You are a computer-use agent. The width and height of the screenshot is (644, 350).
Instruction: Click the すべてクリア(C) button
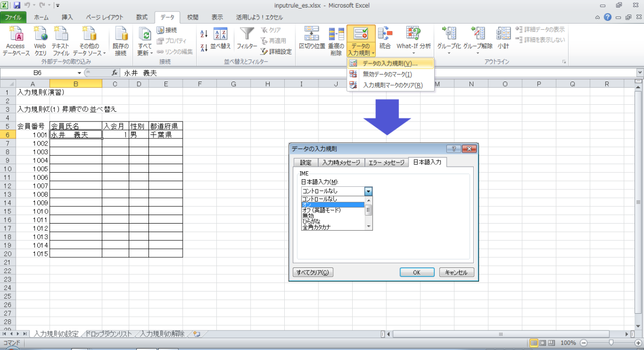coord(313,272)
